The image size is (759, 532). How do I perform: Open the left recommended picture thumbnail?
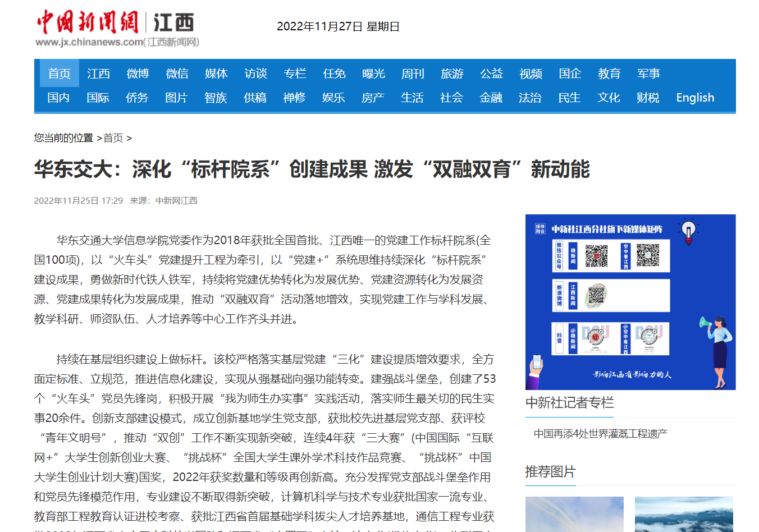[574, 514]
